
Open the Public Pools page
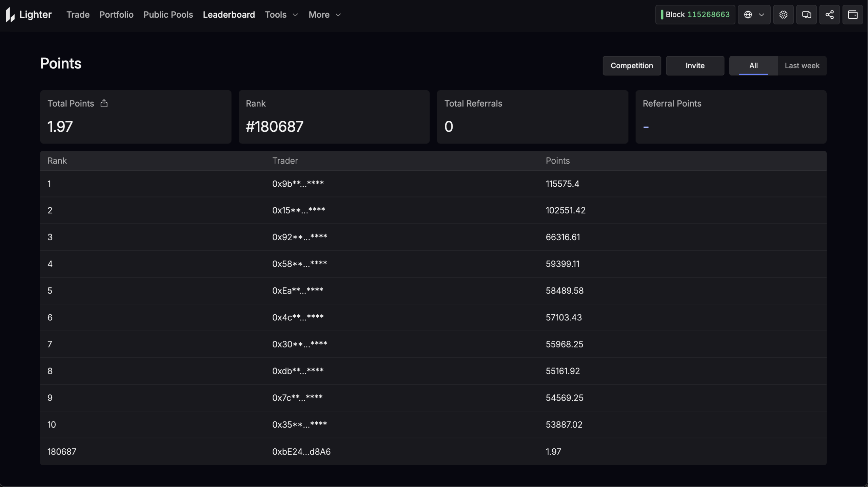(168, 15)
